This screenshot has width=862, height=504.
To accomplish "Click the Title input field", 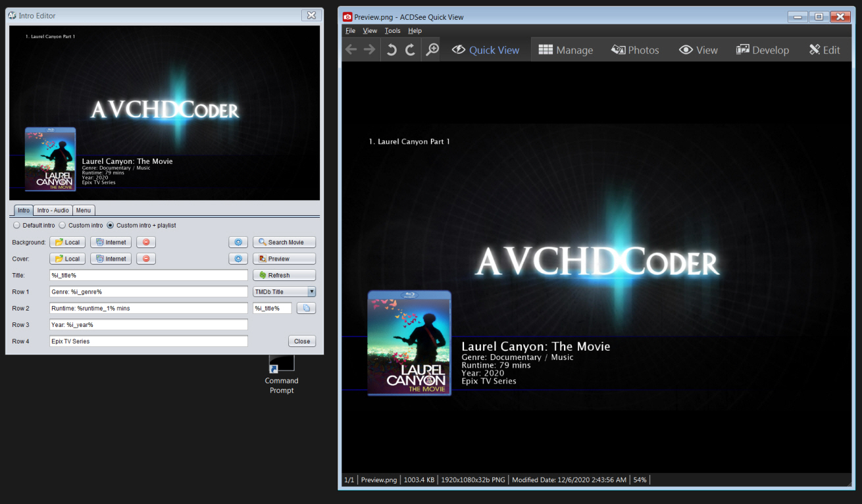I will pos(149,275).
